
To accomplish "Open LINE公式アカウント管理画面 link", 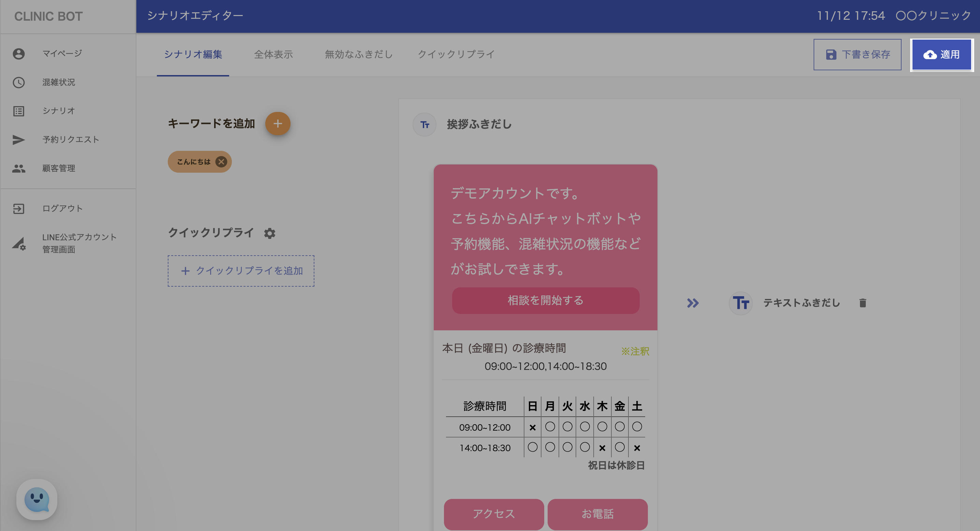I will [x=79, y=243].
